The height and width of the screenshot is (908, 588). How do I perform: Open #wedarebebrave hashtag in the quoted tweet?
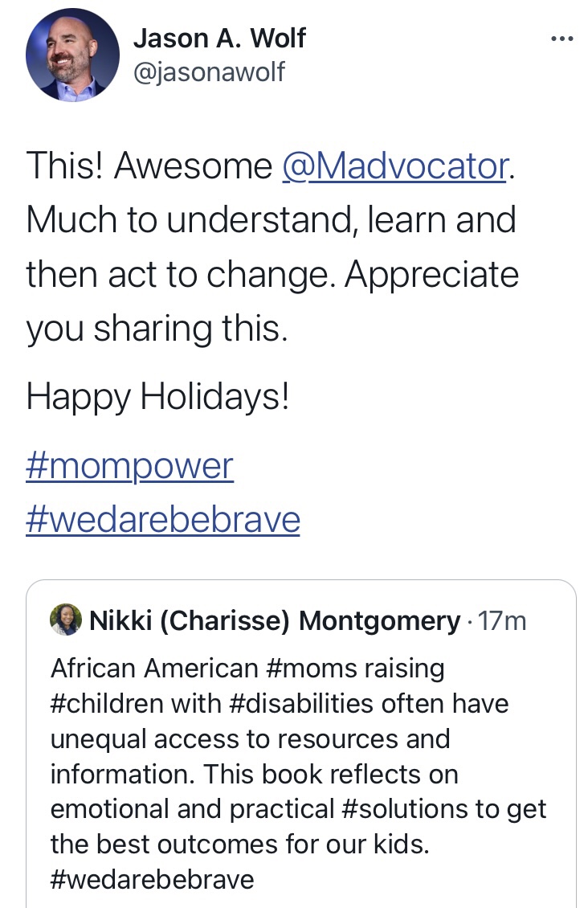click(152, 878)
